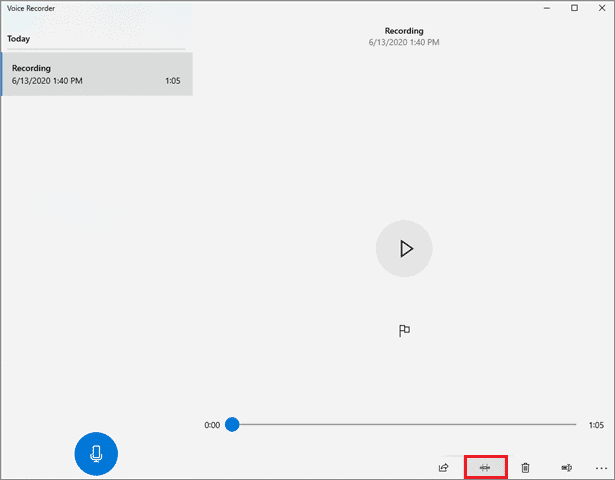615x480 pixels.
Task: Select the Recording entry from 6/13/2020
Action: click(x=97, y=74)
